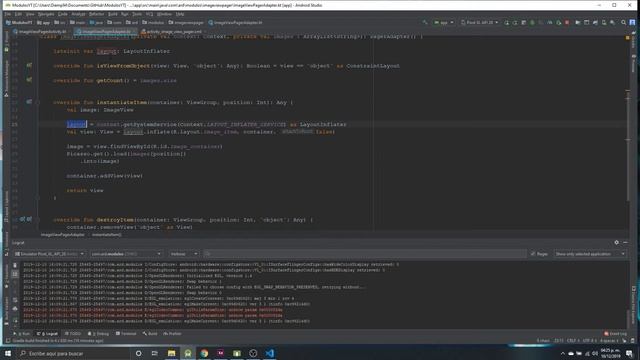Viewport: 640px width, 360px height.
Task: Open the Logcat tool window tab
Action: pyautogui.click(x=47, y=333)
